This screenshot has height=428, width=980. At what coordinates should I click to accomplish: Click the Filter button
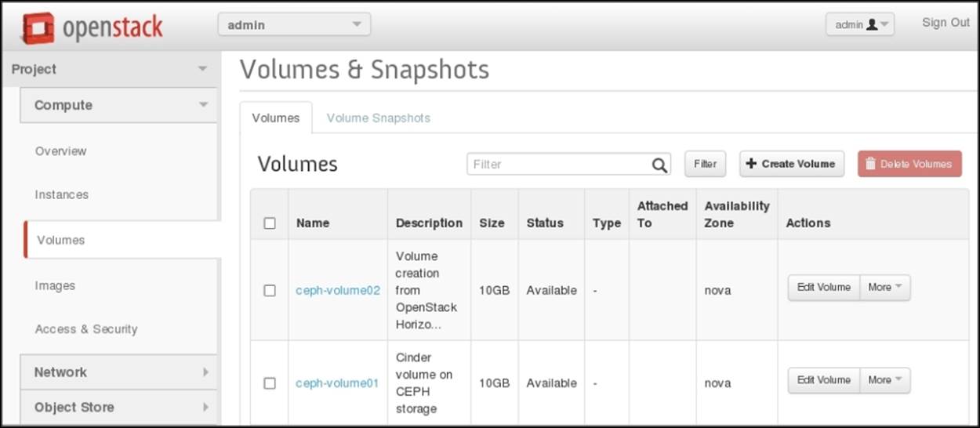coord(705,164)
